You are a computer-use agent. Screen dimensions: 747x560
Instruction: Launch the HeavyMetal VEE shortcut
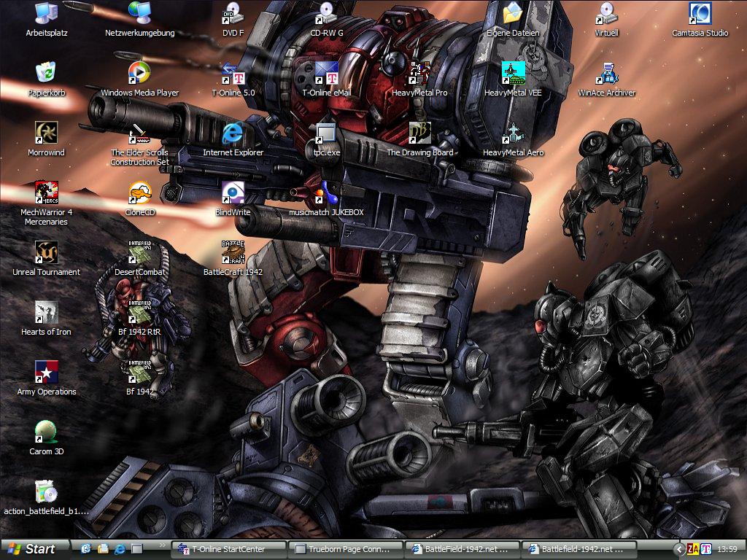tap(513, 79)
